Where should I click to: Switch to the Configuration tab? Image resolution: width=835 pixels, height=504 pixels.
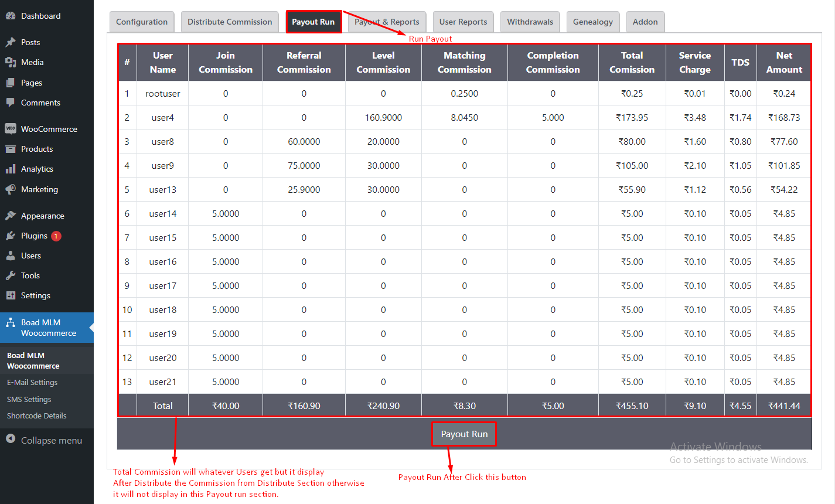(142, 22)
